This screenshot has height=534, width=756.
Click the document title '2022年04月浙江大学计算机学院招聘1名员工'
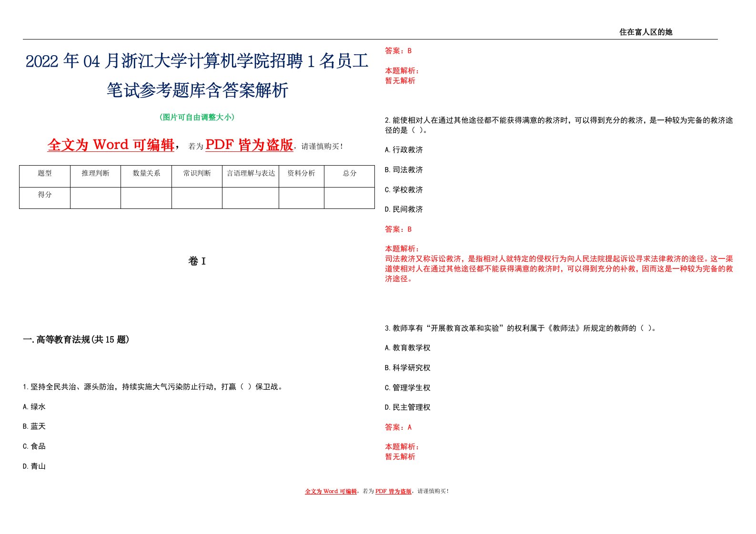[197, 61]
